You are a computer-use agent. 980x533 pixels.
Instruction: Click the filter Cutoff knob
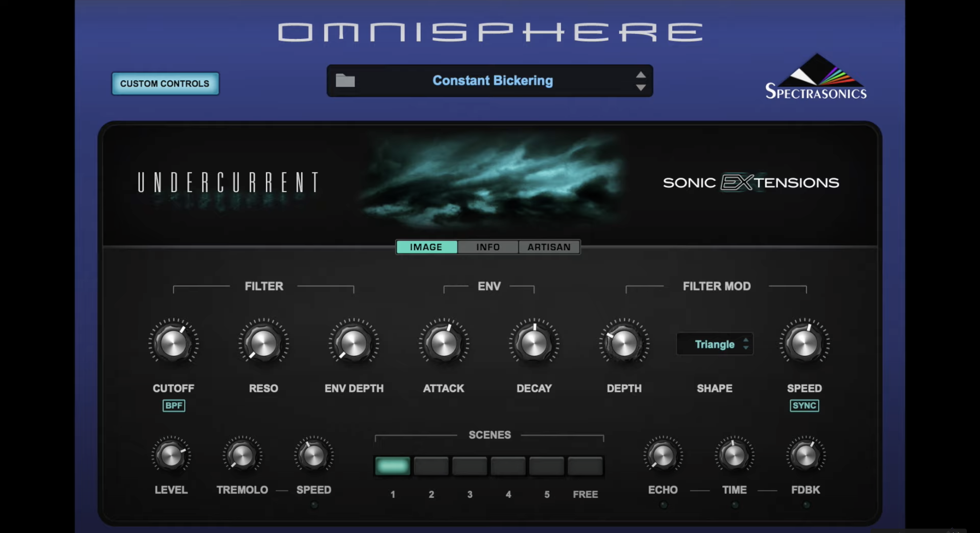point(173,343)
